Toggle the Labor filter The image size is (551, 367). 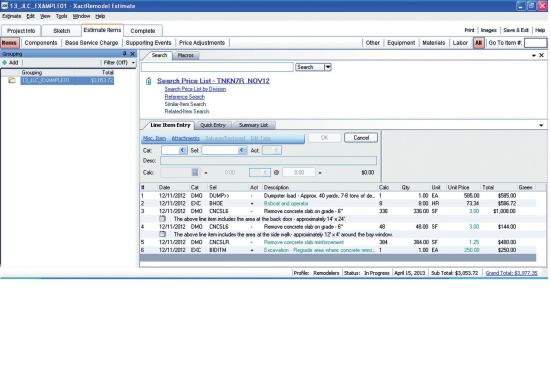pos(460,43)
